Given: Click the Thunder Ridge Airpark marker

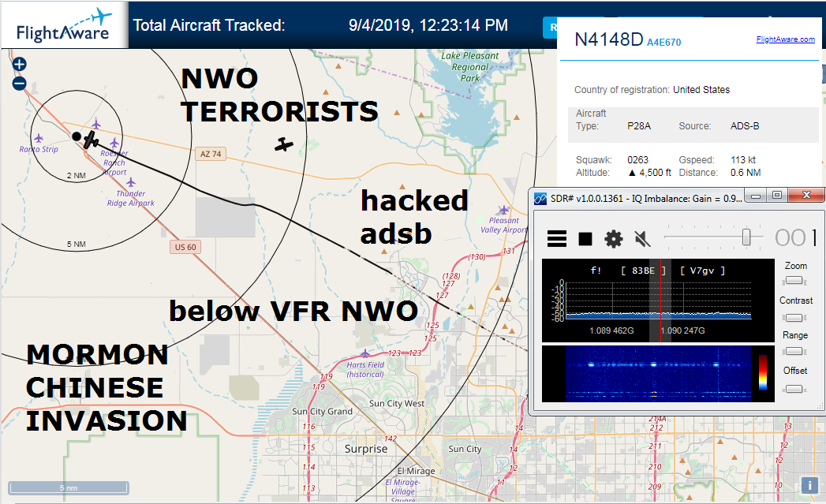Looking at the screenshot, I should click(131, 183).
